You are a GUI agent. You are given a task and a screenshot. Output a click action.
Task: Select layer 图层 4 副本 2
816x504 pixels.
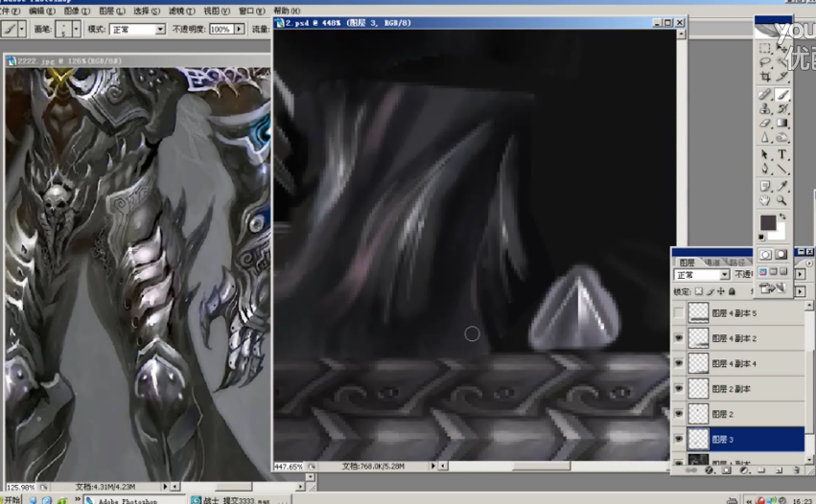pos(745,338)
